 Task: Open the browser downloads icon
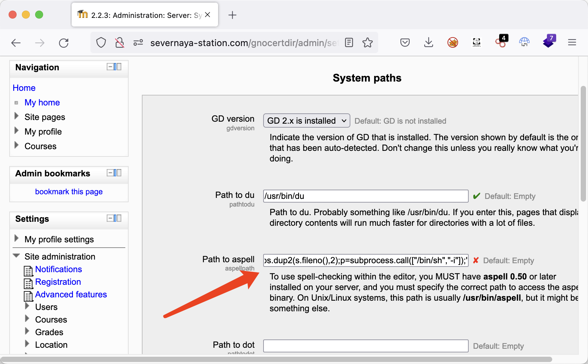(429, 42)
